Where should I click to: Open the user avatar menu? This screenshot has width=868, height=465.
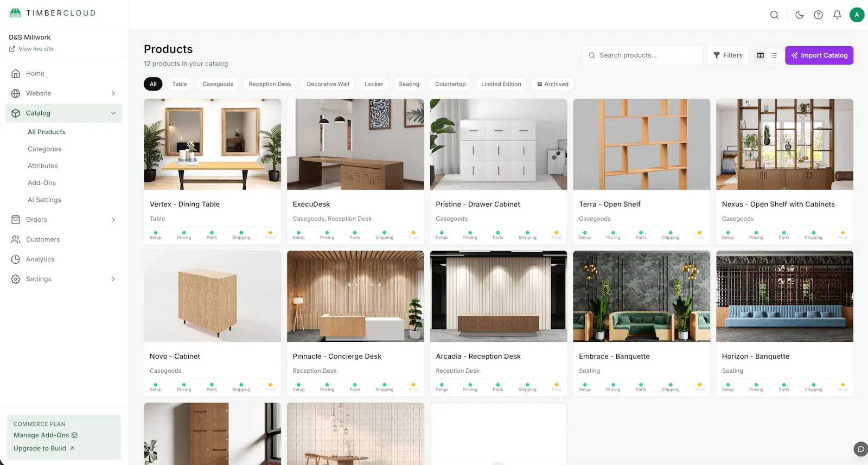857,15
